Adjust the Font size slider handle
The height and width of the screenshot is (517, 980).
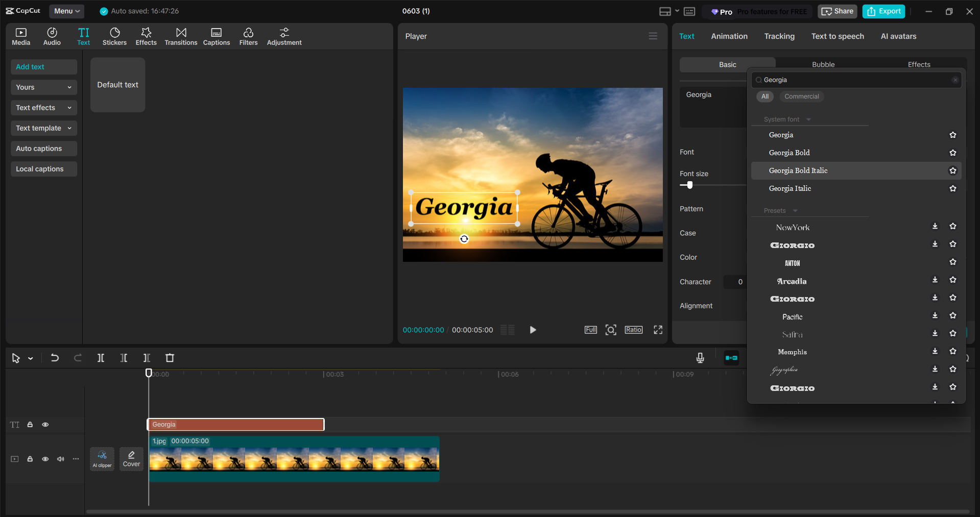pos(690,185)
